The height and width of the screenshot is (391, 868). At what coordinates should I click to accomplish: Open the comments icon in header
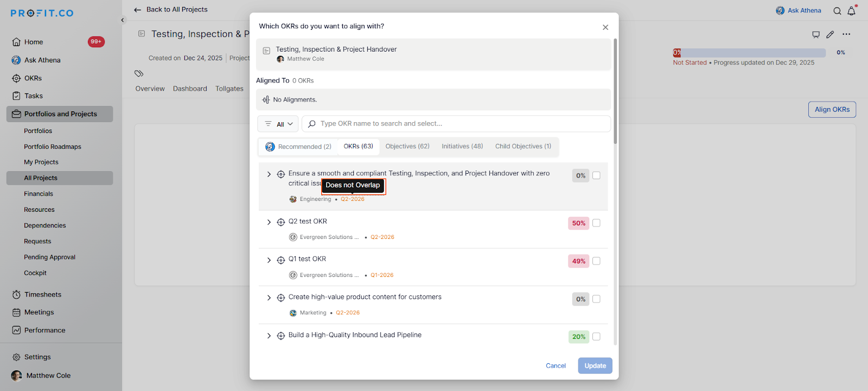[815, 35]
